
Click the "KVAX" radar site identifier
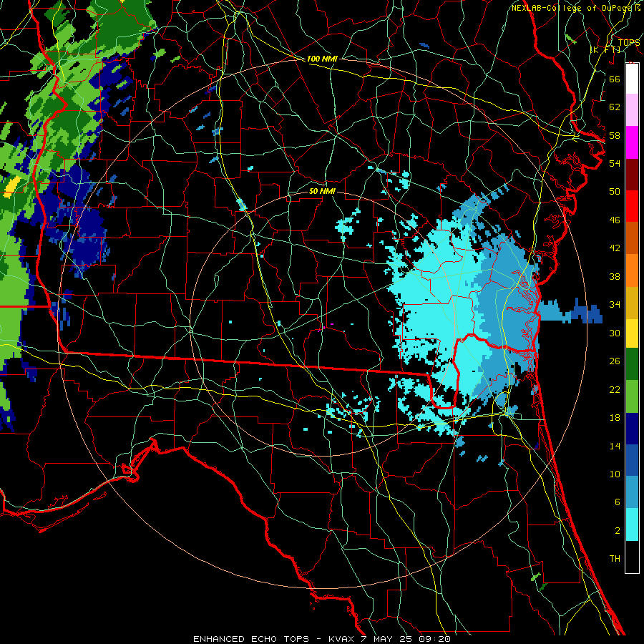click(x=342, y=639)
